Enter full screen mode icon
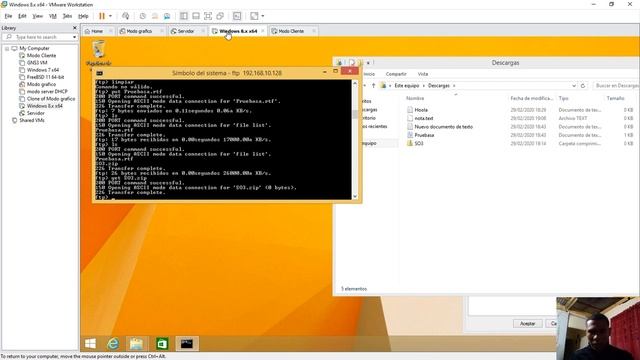 coord(208,16)
